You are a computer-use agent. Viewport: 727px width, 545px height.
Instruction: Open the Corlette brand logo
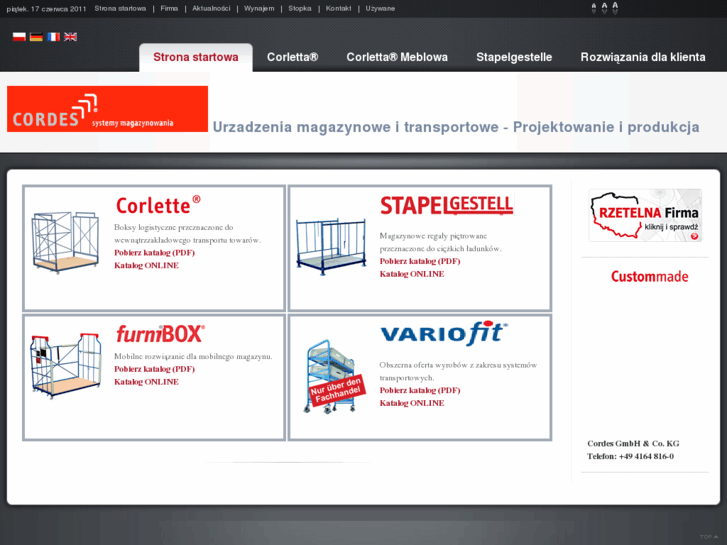158,205
